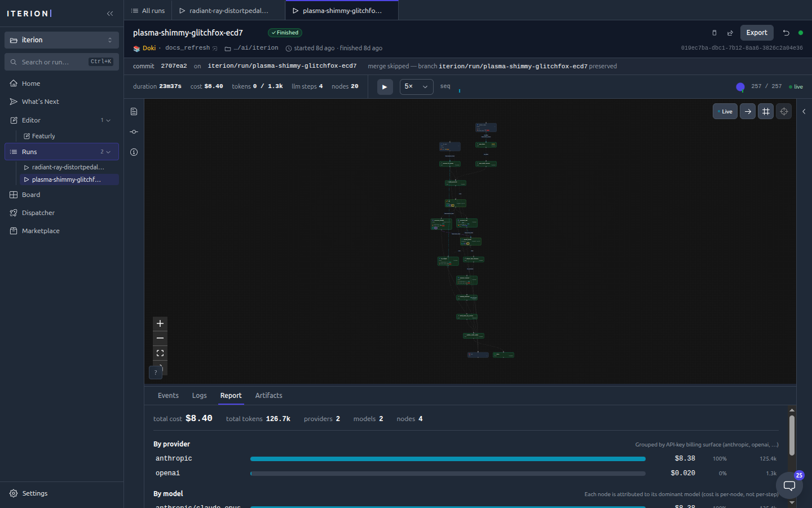Select plasma-shimmy-glitchf run in sidebar
The width and height of the screenshot is (812, 508).
point(69,179)
